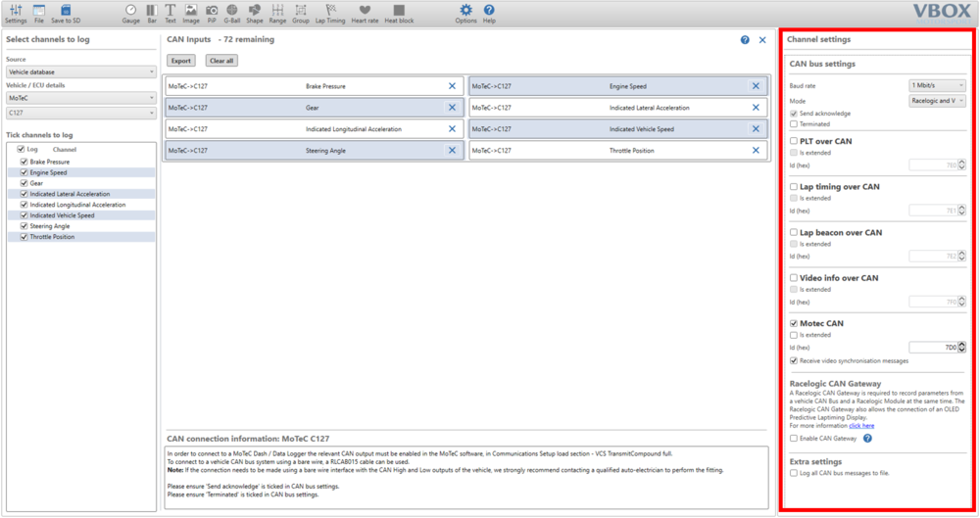Screen dimensions: 980x518
Task: Add a Text element
Action: pos(170,13)
